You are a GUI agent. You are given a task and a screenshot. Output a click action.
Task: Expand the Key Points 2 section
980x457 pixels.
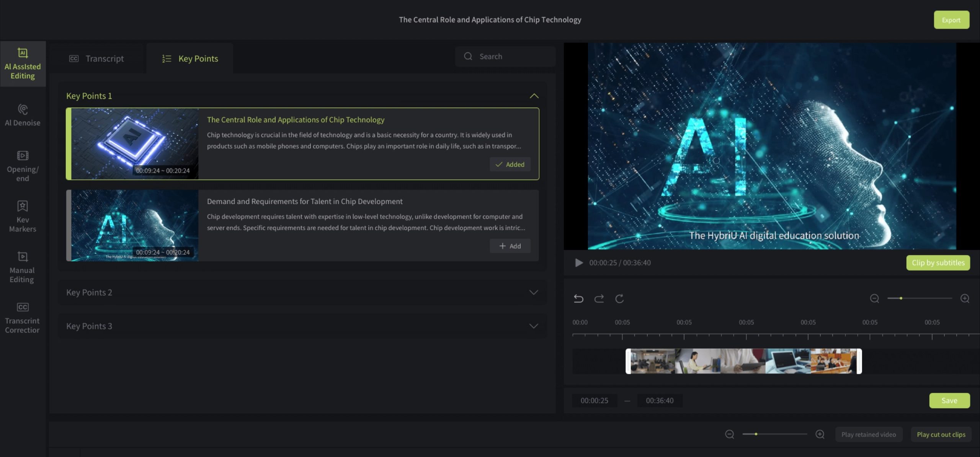pyautogui.click(x=534, y=292)
